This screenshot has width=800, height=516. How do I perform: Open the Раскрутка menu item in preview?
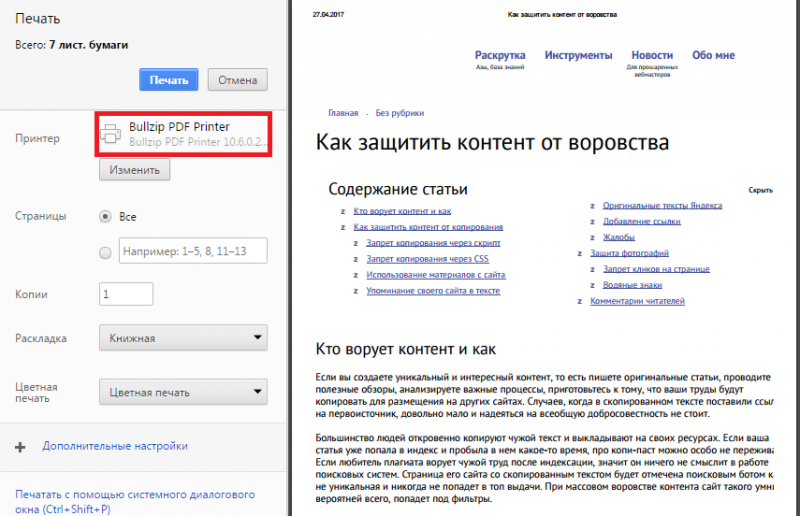point(500,55)
